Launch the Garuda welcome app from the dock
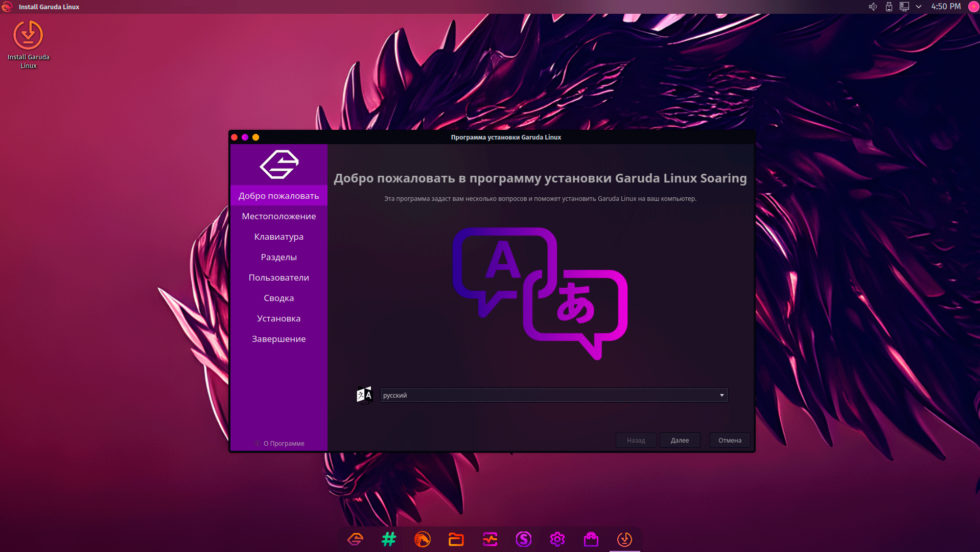Image resolution: width=980 pixels, height=552 pixels. (355, 539)
